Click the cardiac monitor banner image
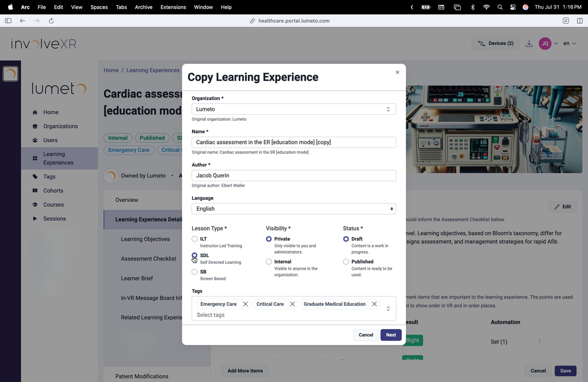 click(x=494, y=129)
